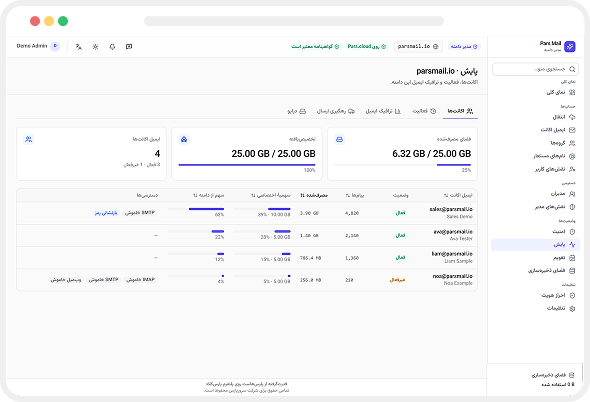Click the inactive status of noa account
Viewport: 590px width, 402px height.
397,280
